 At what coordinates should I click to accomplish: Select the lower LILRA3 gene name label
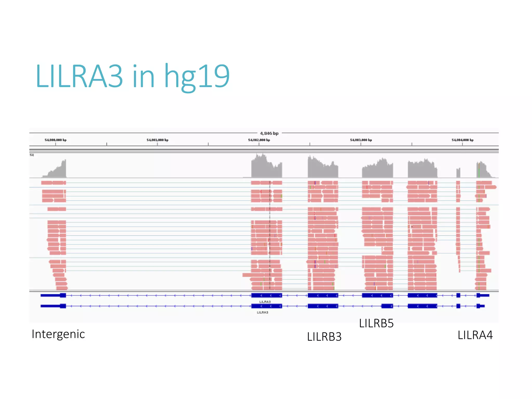tap(262, 312)
